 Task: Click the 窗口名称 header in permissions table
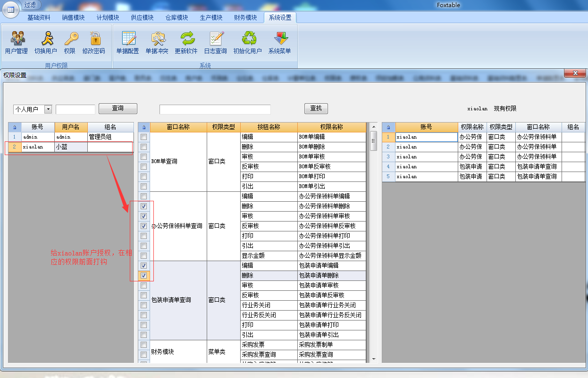[178, 127]
